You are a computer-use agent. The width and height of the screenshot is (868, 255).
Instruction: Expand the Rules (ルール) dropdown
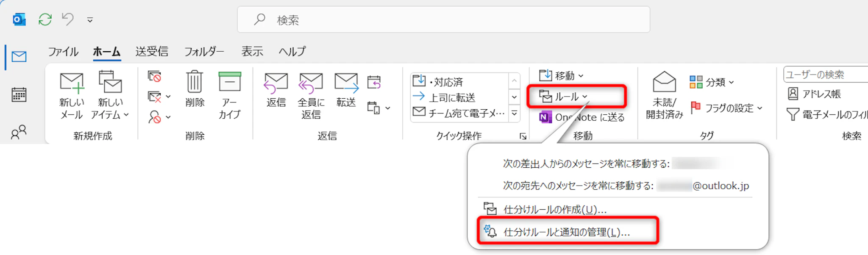(565, 97)
